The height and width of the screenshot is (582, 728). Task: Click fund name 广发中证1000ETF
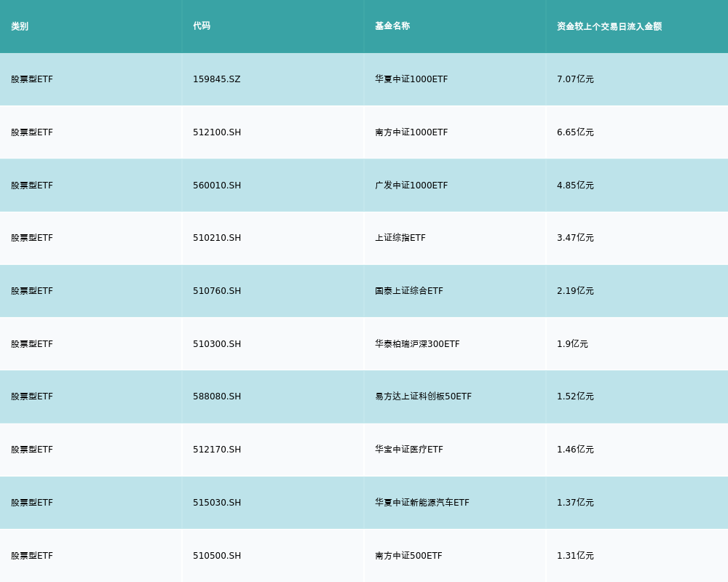point(411,186)
